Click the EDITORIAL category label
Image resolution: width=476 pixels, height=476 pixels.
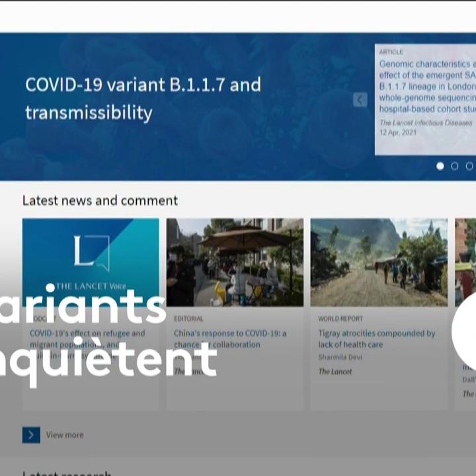(x=188, y=319)
